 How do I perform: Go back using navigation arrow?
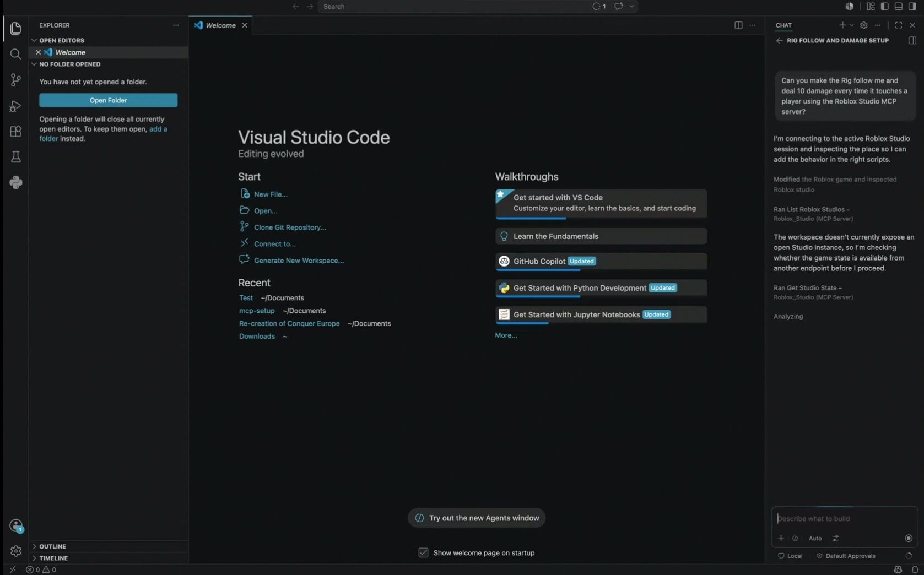(x=296, y=7)
